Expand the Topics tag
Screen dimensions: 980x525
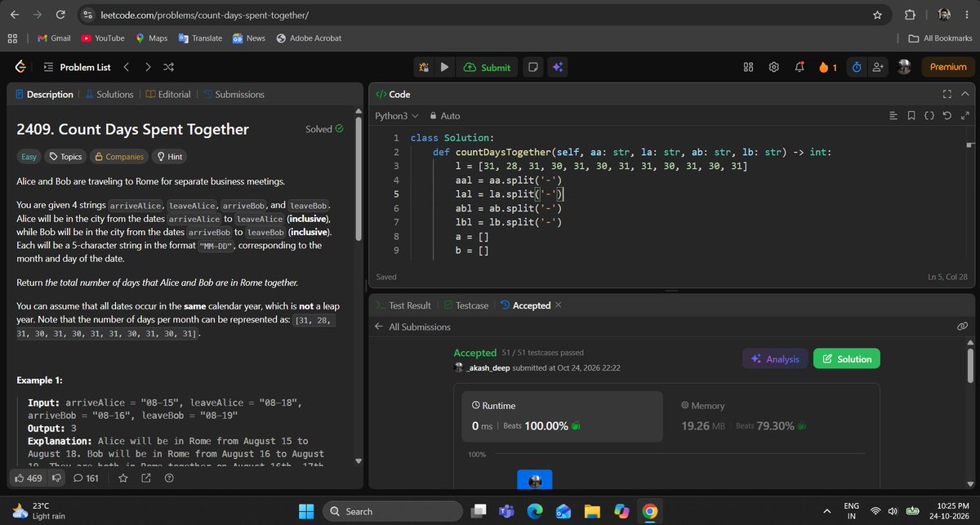[66, 156]
